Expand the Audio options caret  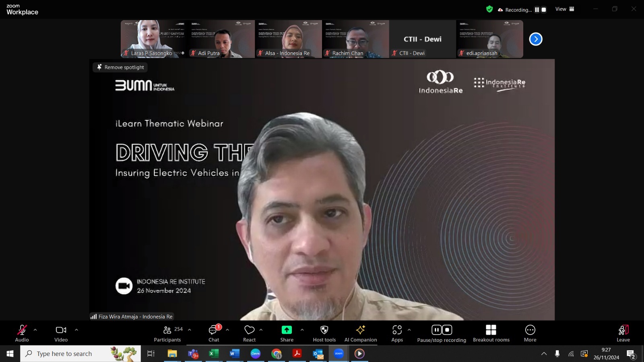35,330
